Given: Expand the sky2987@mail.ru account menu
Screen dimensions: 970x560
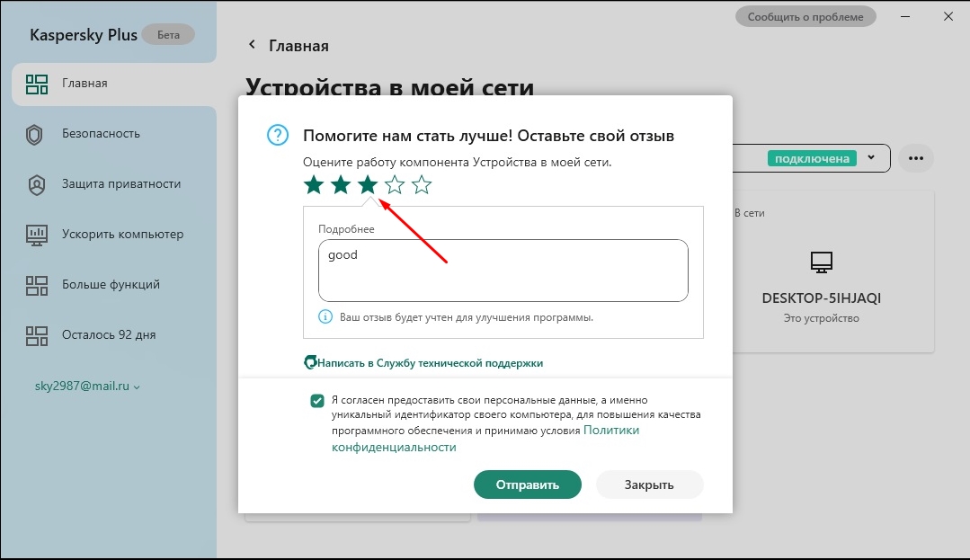Looking at the screenshot, I should click(x=87, y=387).
